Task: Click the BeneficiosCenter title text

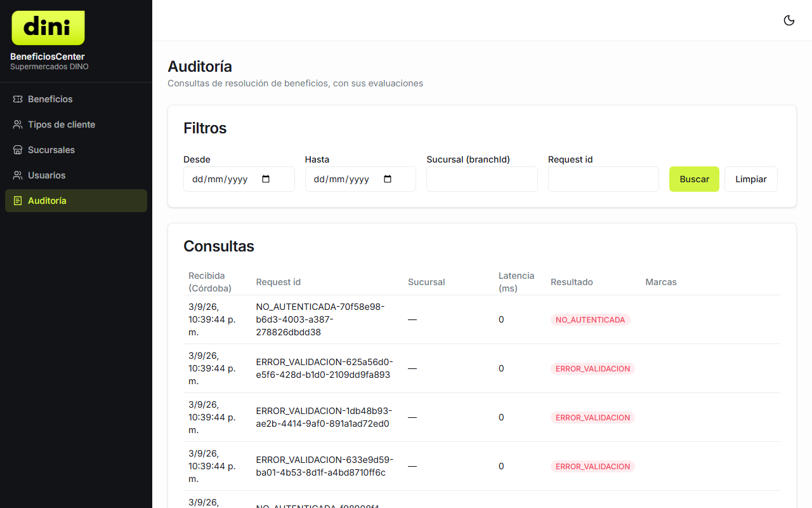Action: tap(48, 57)
